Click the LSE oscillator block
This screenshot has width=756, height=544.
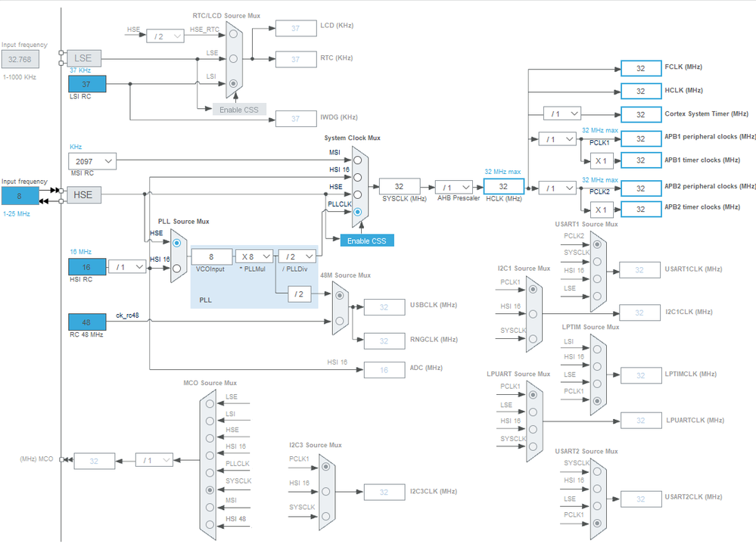pyautogui.click(x=83, y=58)
